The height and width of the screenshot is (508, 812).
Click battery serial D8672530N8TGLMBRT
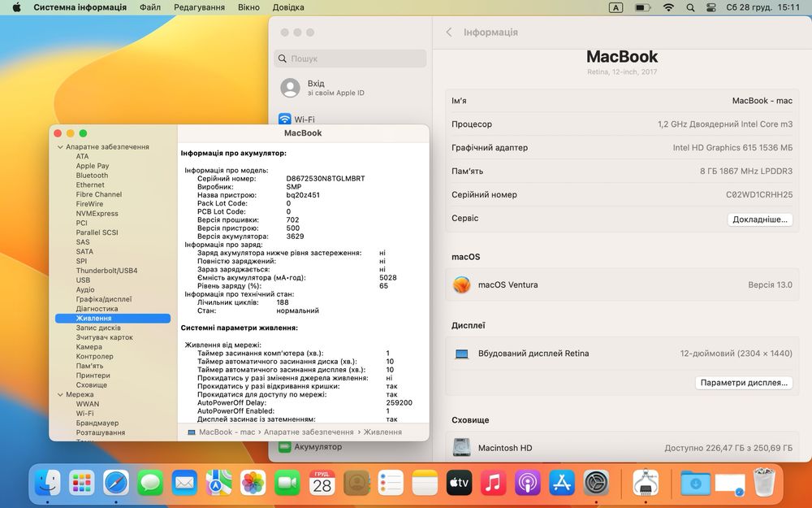(326, 178)
